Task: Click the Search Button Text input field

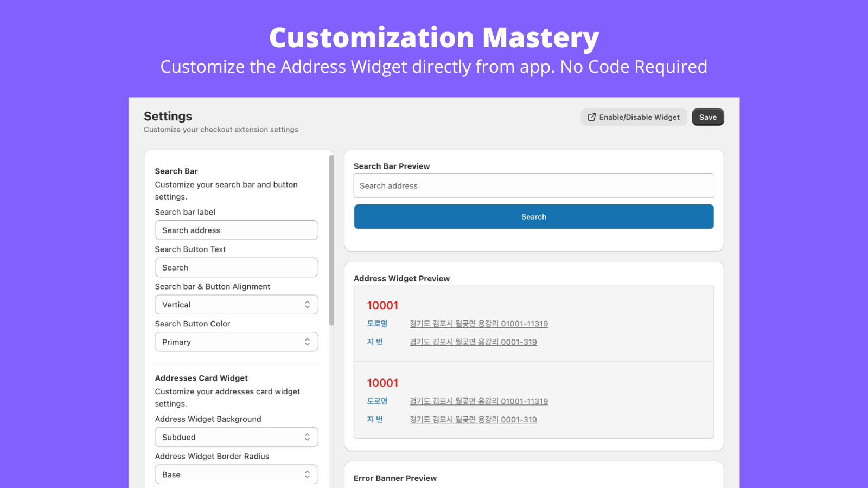Action: coord(236,267)
